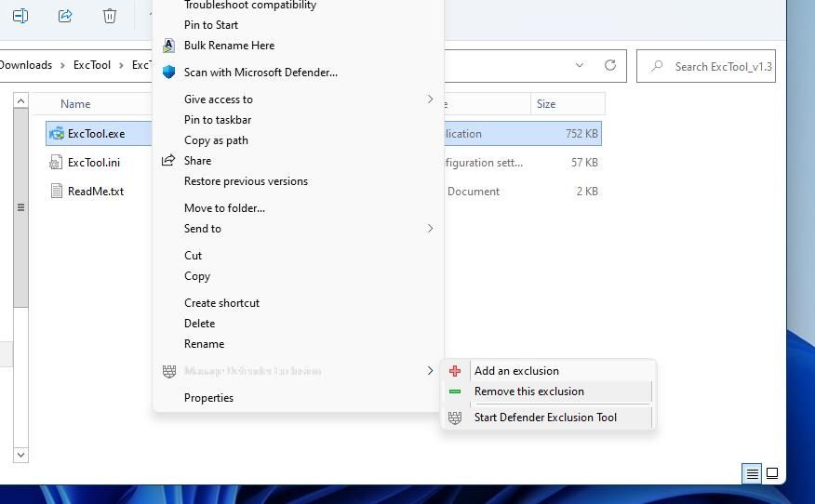
Task: Click the ReadMe.txt document icon
Action: click(57, 192)
